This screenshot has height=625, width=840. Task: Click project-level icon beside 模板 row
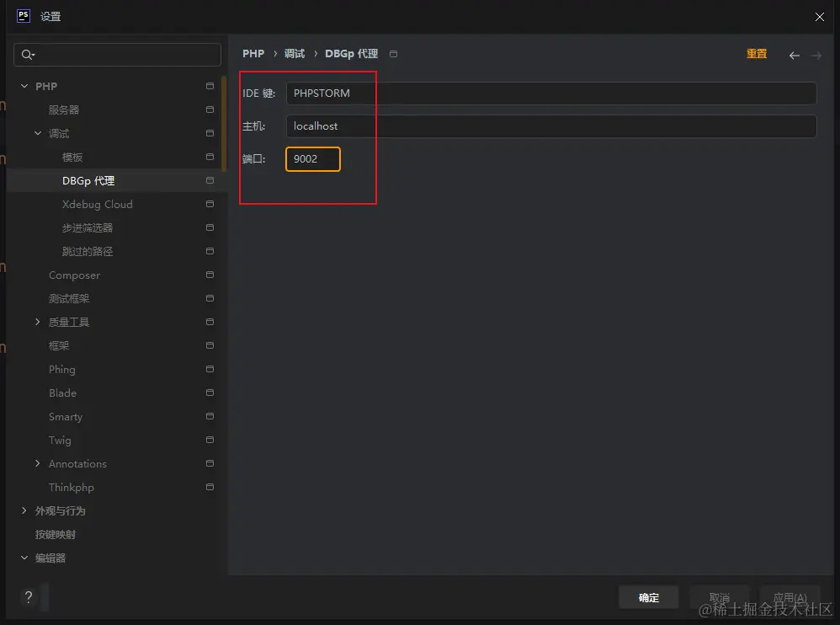pyautogui.click(x=210, y=157)
